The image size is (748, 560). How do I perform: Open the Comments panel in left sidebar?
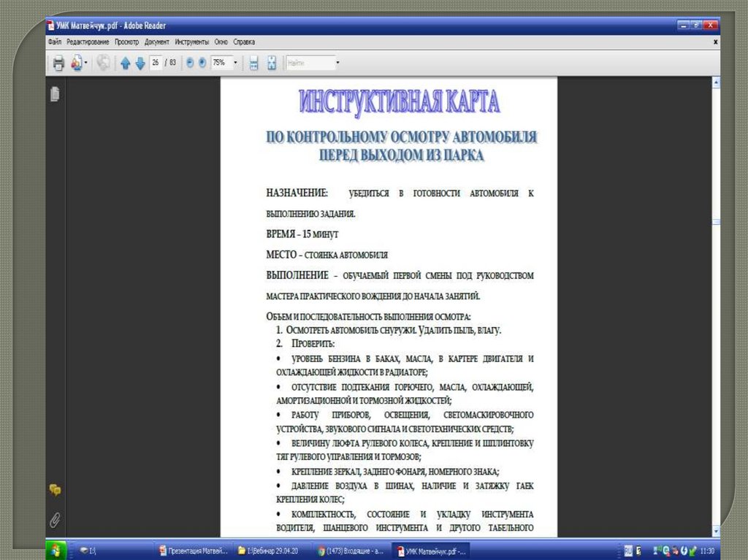pyautogui.click(x=55, y=490)
